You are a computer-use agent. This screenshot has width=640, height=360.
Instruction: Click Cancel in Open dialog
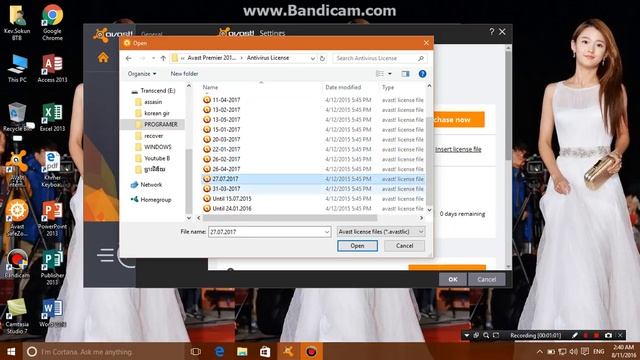tap(404, 246)
